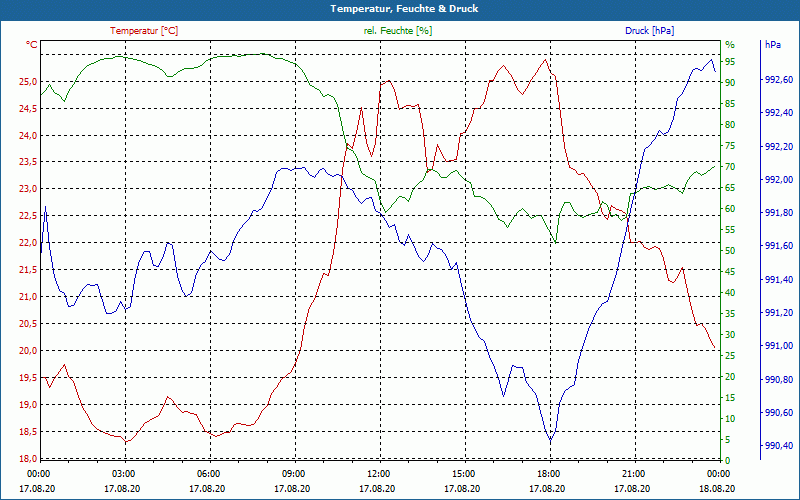
Task: Click the 992,60 tick on the pressure axis
Action: 779,80
